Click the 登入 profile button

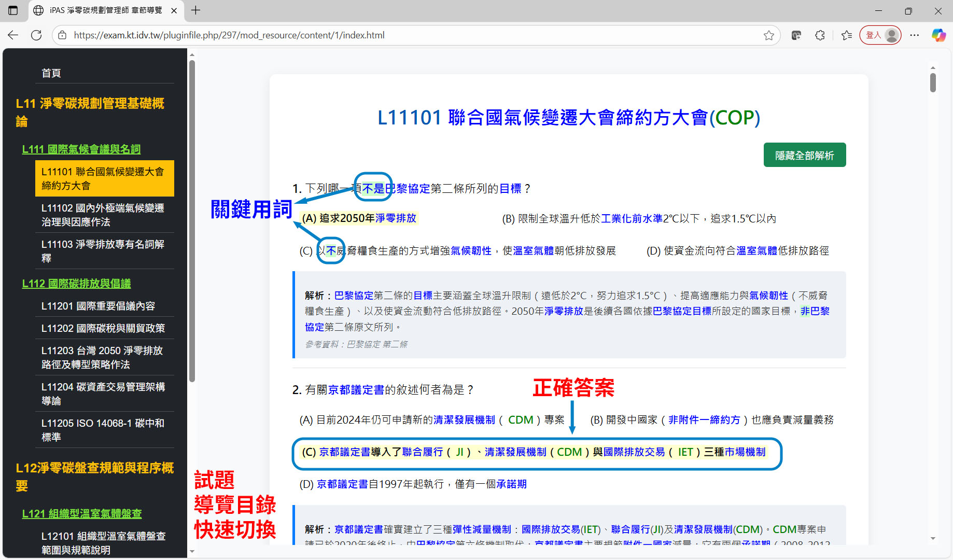click(880, 35)
